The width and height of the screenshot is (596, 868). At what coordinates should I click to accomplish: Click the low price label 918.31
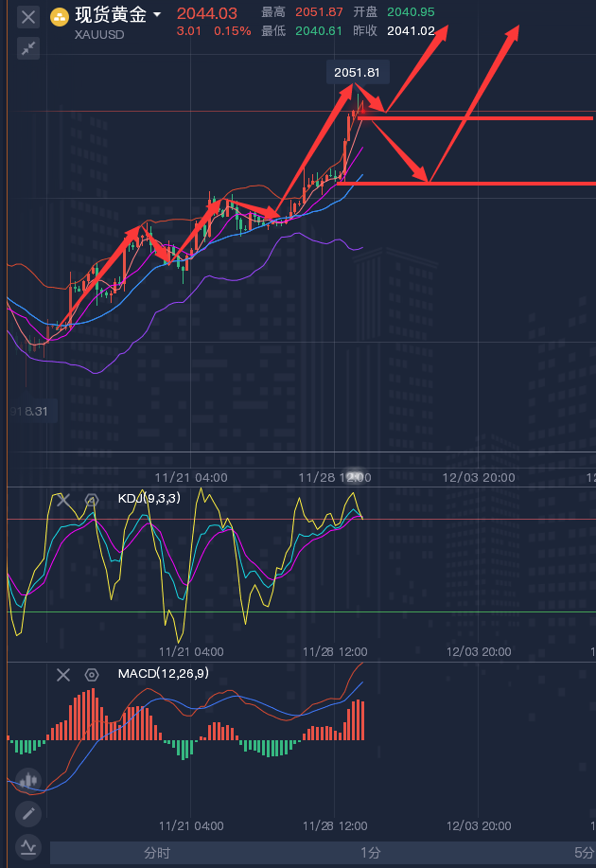point(28,412)
